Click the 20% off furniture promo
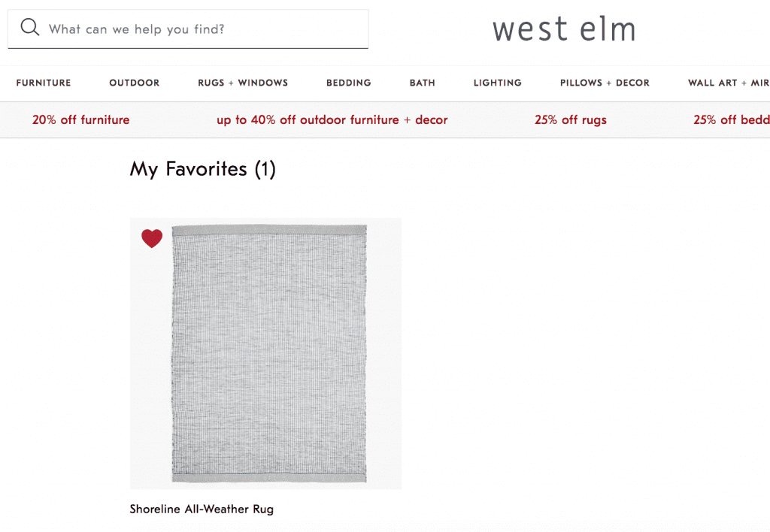The image size is (770, 532). pyautogui.click(x=80, y=119)
